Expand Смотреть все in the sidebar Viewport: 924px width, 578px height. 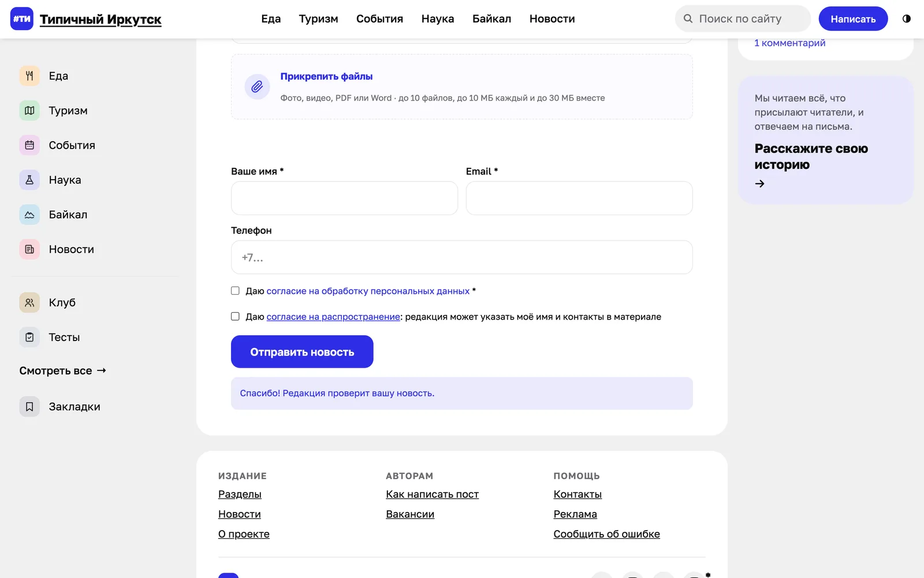[x=63, y=370]
